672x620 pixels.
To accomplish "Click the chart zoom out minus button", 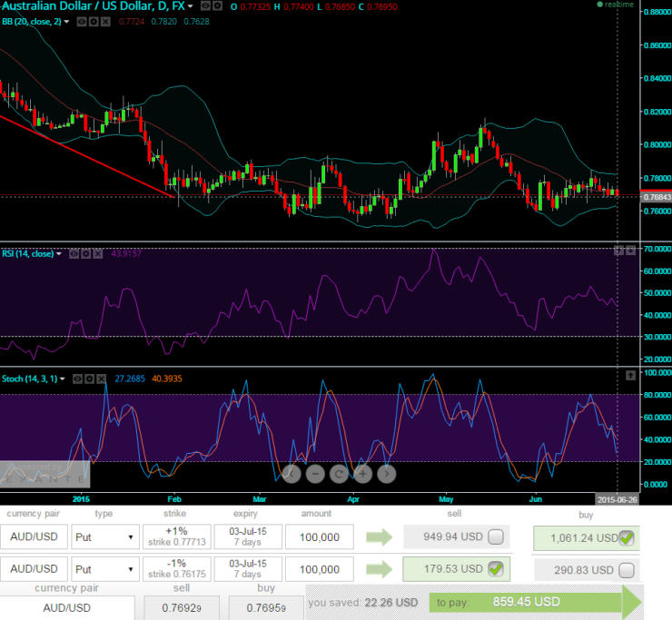I will point(315,473).
